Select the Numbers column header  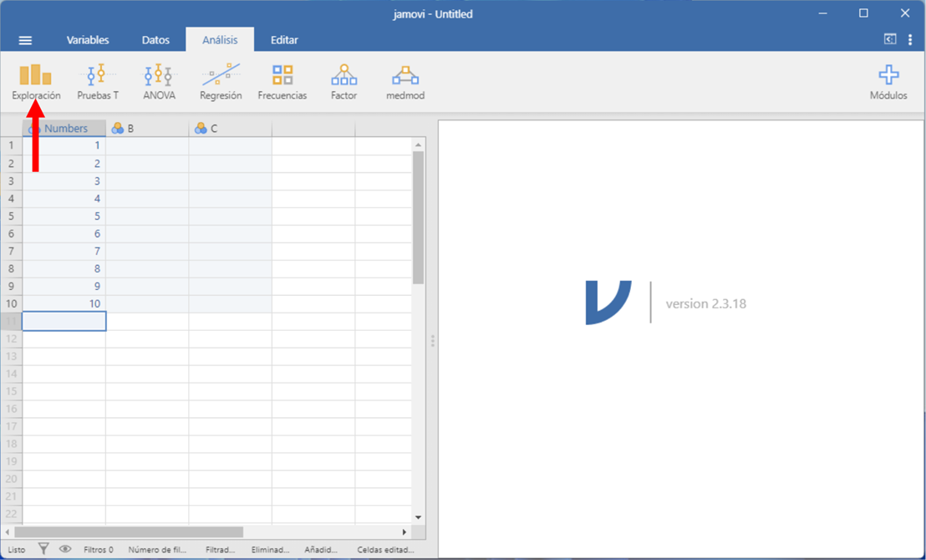pos(65,129)
